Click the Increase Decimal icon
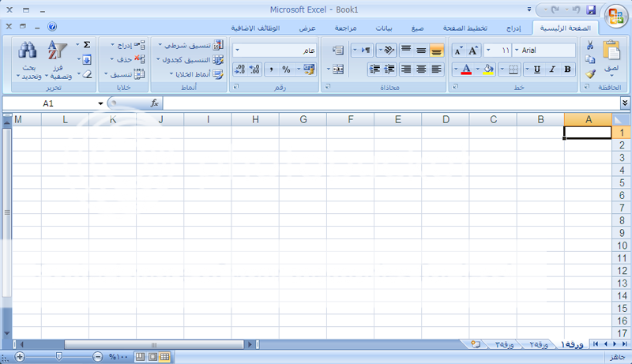 click(254, 69)
